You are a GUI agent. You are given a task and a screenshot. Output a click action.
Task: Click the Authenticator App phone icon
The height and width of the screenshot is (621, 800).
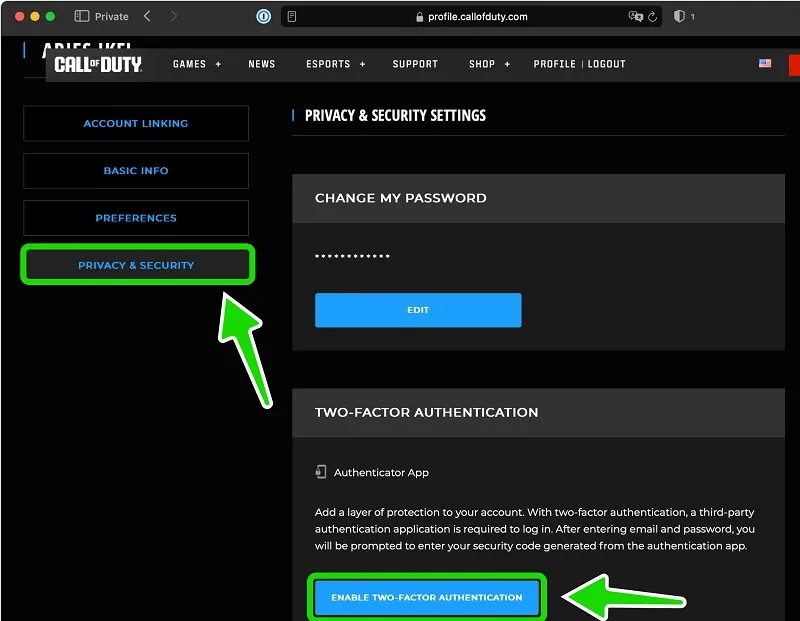[320, 471]
